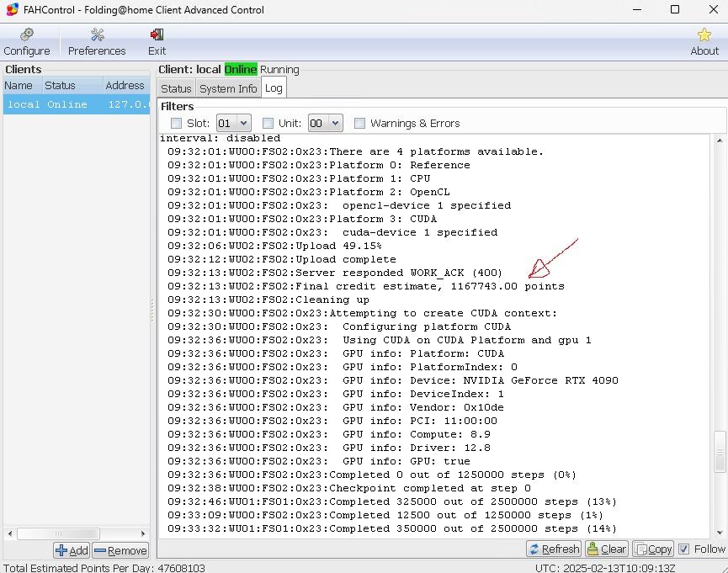The width and height of the screenshot is (728, 573).
Task: Click the 'Final credit estimate, 1167743.00 points' line
Action: click(366, 286)
